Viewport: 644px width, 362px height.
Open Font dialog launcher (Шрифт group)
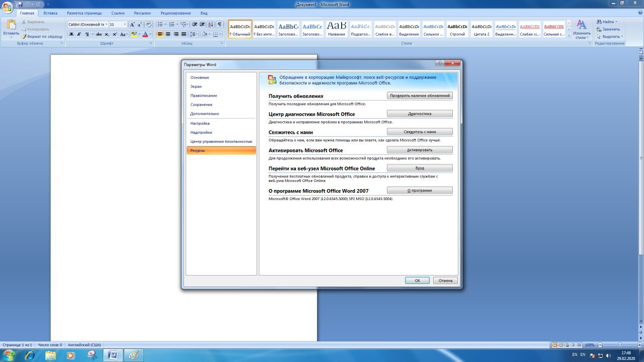coord(151,43)
